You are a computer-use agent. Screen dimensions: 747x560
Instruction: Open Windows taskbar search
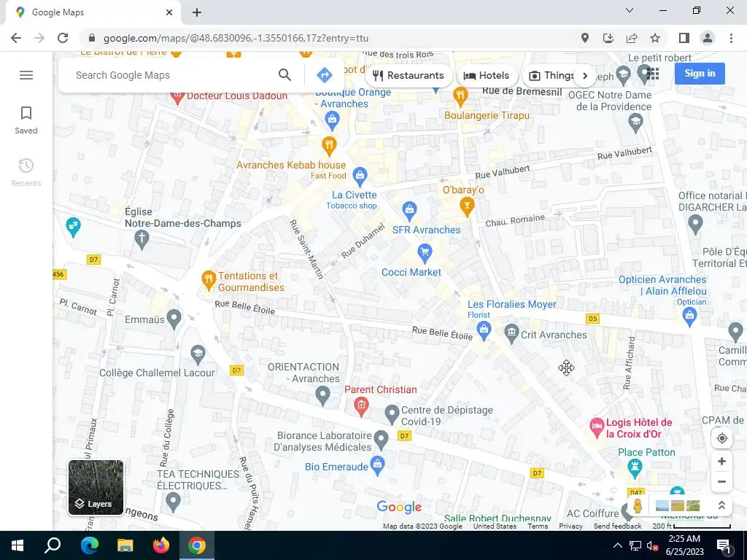click(x=53, y=545)
